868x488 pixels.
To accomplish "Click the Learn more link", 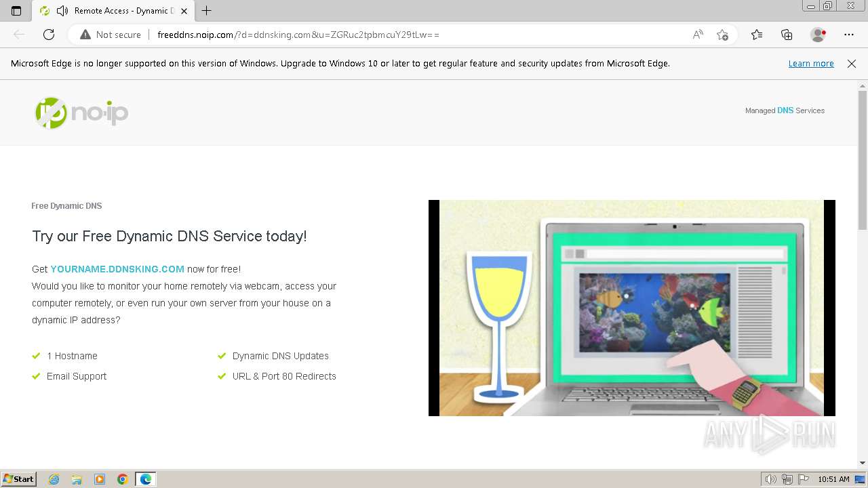I will [x=811, y=64].
